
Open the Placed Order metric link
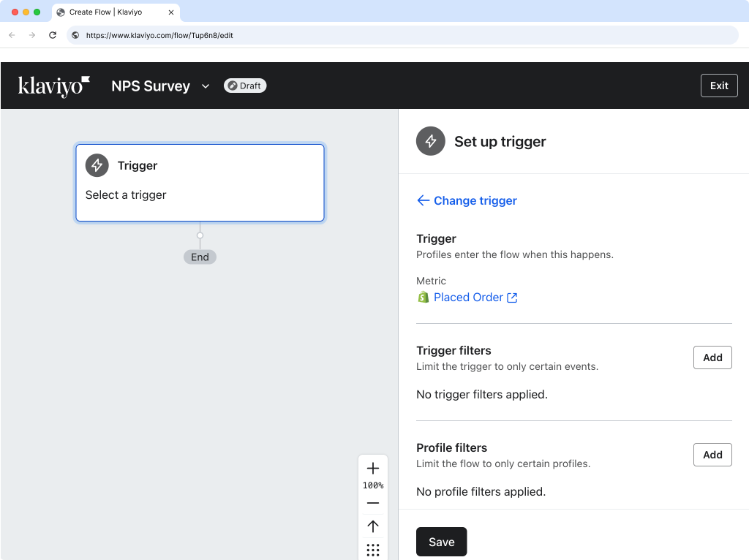click(468, 297)
